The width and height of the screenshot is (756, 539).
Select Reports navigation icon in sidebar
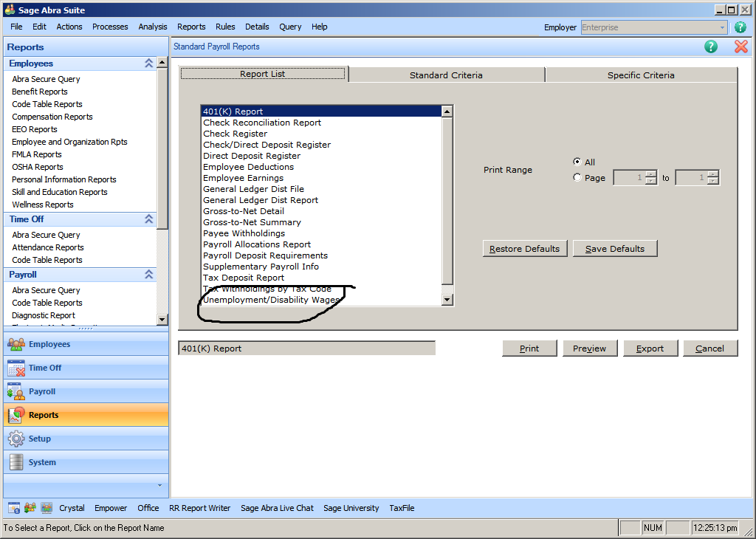pos(16,415)
